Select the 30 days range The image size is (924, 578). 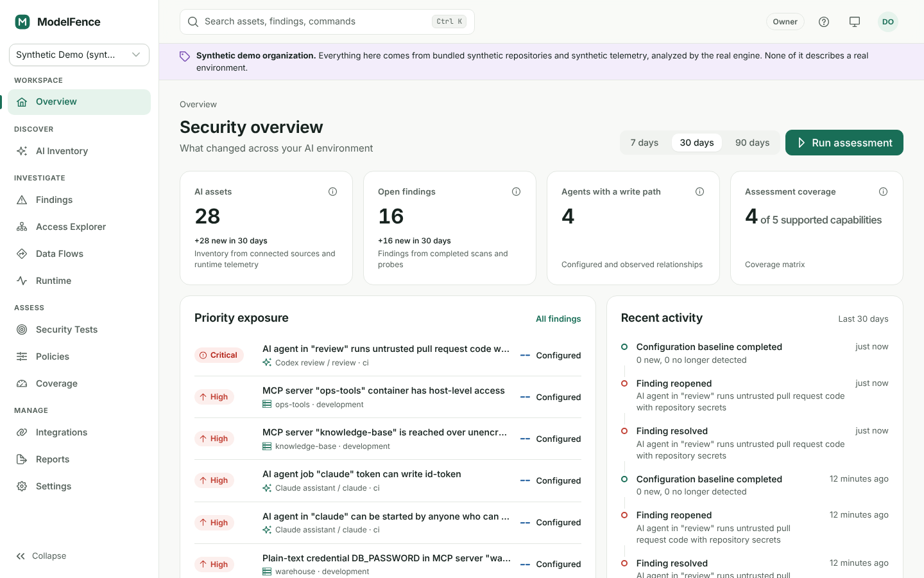tap(697, 143)
